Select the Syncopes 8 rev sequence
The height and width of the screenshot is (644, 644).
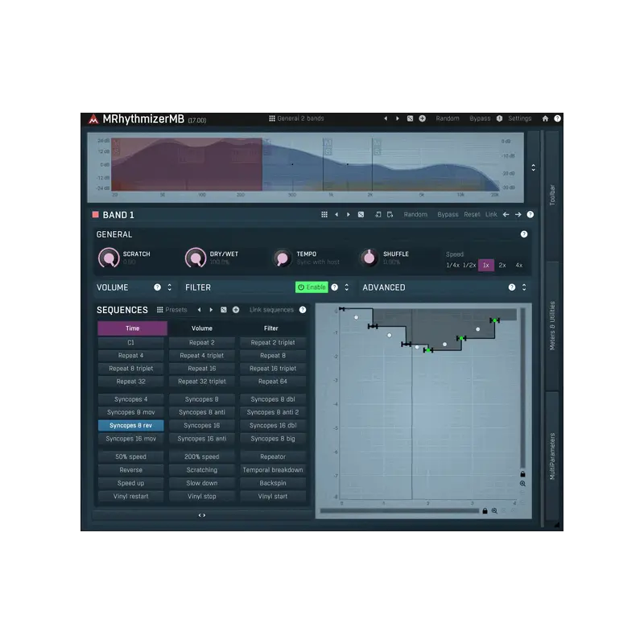pyautogui.click(x=130, y=426)
